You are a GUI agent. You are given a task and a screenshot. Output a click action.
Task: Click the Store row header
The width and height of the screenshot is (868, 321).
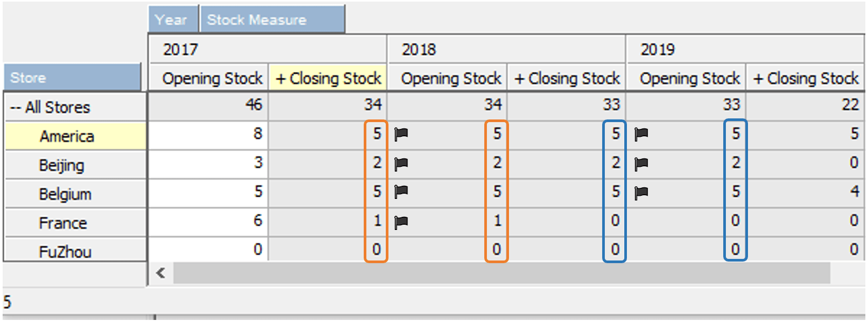click(72, 77)
